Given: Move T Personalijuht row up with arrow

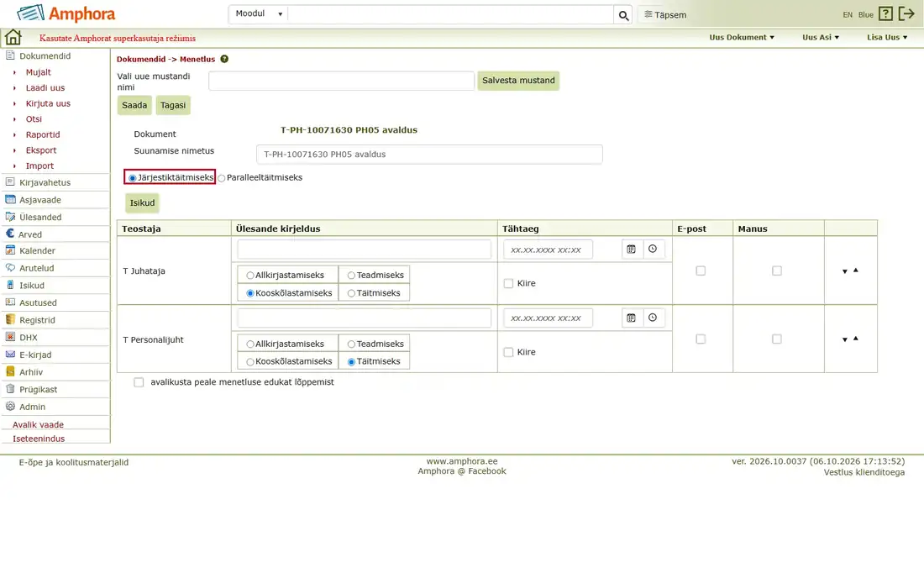Looking at the screenshot, I should click(856, 339).
